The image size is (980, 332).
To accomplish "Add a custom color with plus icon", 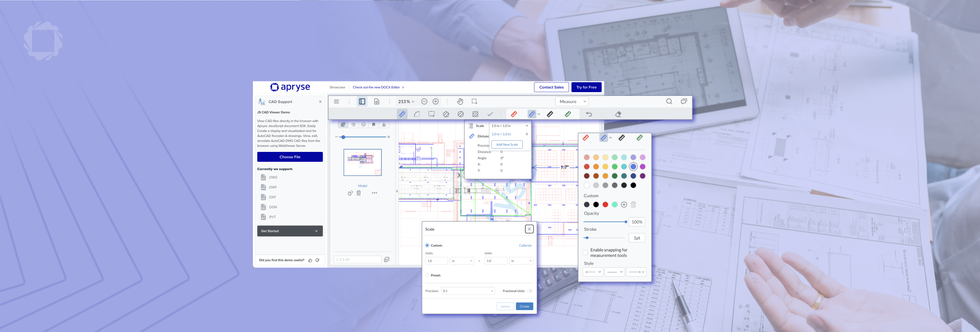I will 624,205.
